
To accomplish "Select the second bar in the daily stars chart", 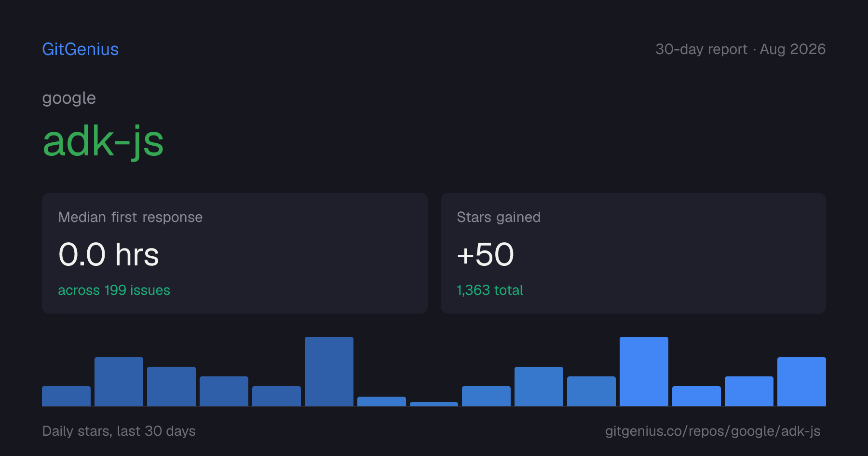I will [119, 382].
